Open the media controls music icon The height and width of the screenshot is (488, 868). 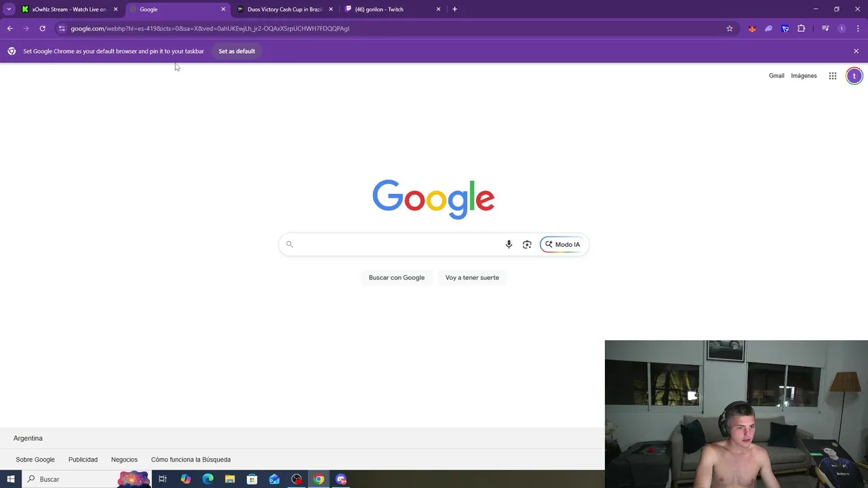pos(825,28)
